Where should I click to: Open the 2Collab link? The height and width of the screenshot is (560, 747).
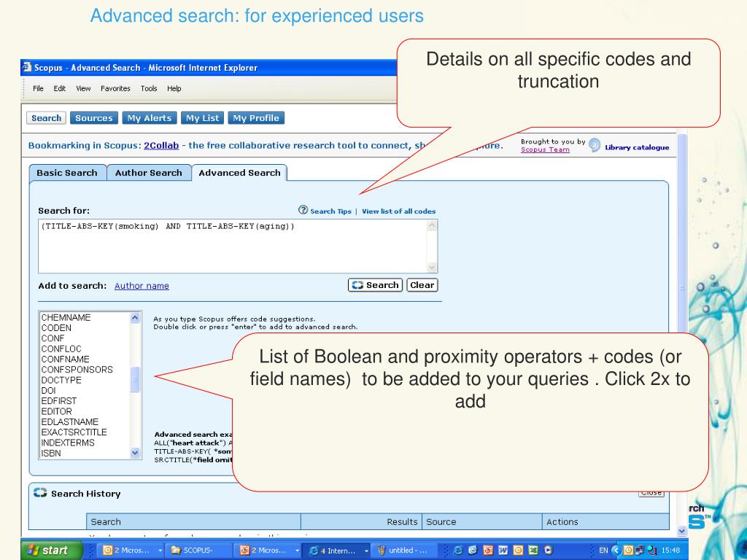tap(161, 146)
